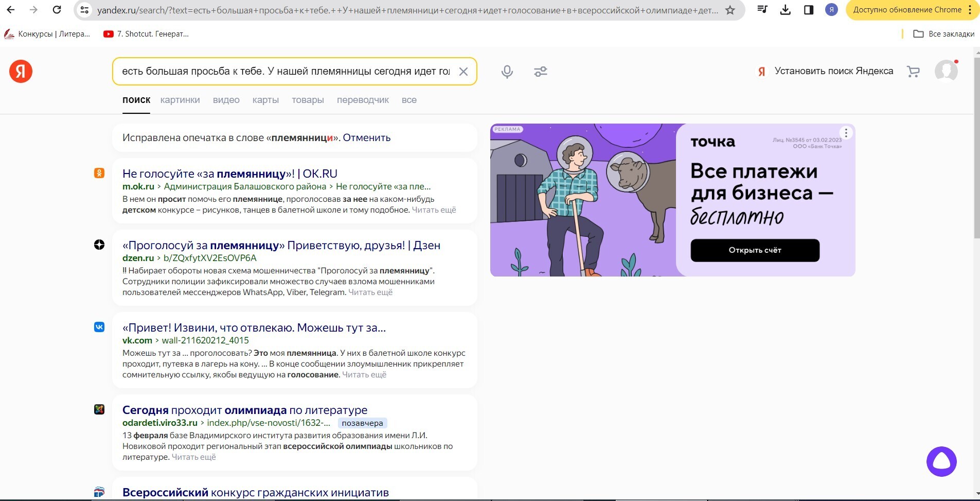Open the user profile avatar
This screenshot has height=501, width=980.
click(x=946, y=71)
